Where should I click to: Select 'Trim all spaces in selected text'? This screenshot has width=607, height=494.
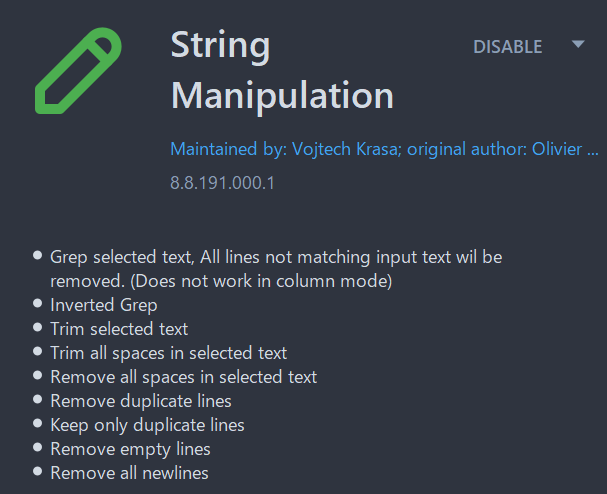pyautogui.click(x=168, y=353)
